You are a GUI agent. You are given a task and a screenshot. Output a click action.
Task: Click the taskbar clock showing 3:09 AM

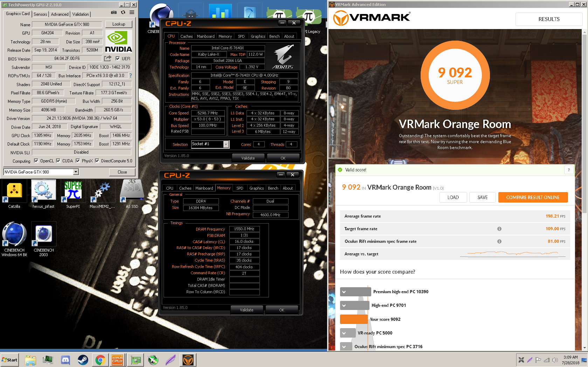tap(570, 360)
